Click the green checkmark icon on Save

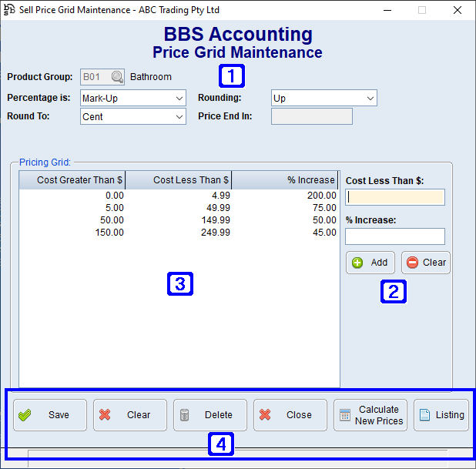[x=25, y=415]
